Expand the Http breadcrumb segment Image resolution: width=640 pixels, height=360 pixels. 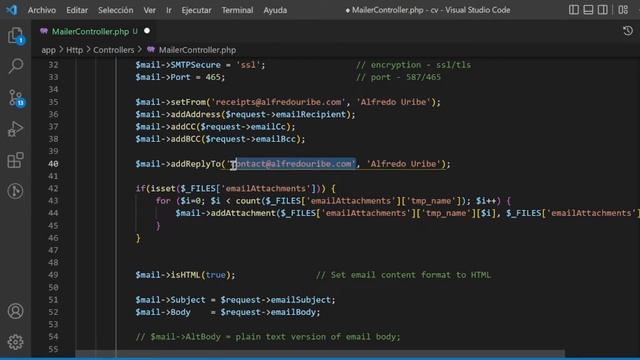pos(74,50)
